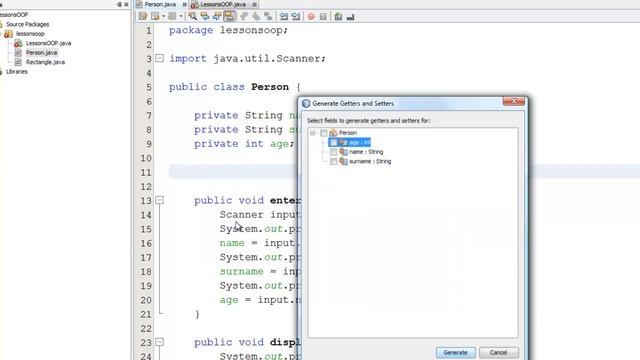Select Rectangle.java in project tree

[x=45, y=62]
